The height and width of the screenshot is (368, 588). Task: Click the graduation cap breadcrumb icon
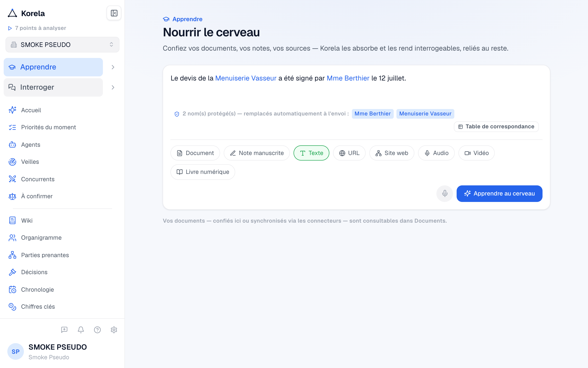tap(166, 19)
